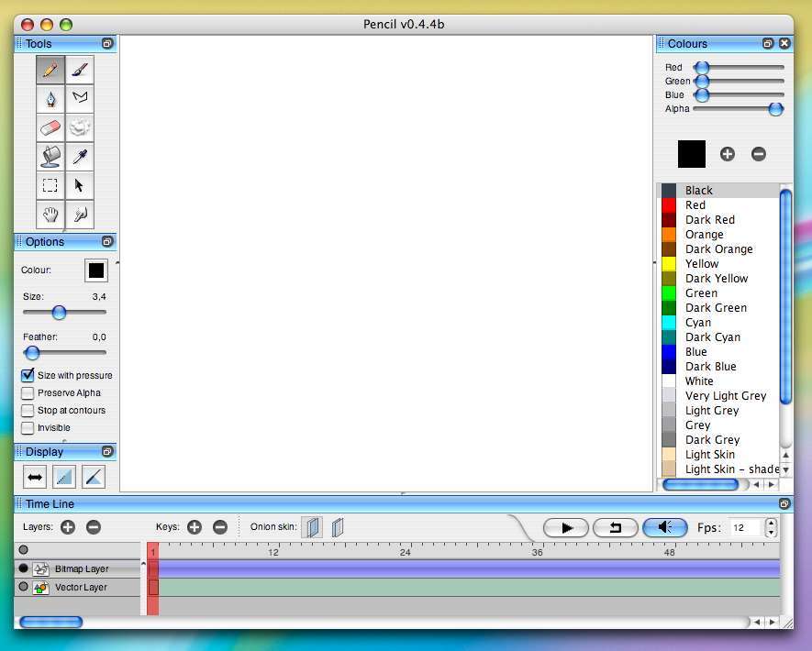Choose Cyan in colour list

pyautogui.click(x=720, y=323)
